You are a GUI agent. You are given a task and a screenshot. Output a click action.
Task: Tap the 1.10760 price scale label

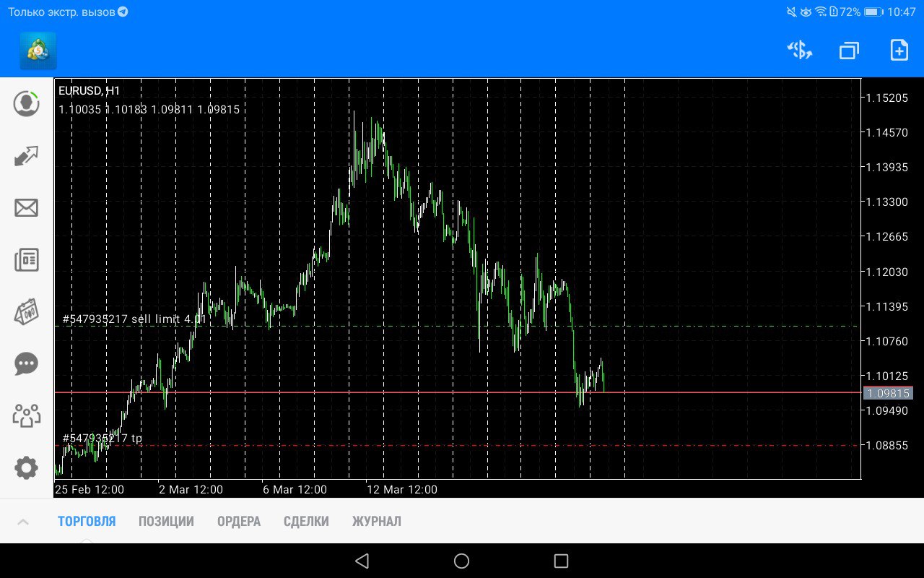tap(888, 341)
